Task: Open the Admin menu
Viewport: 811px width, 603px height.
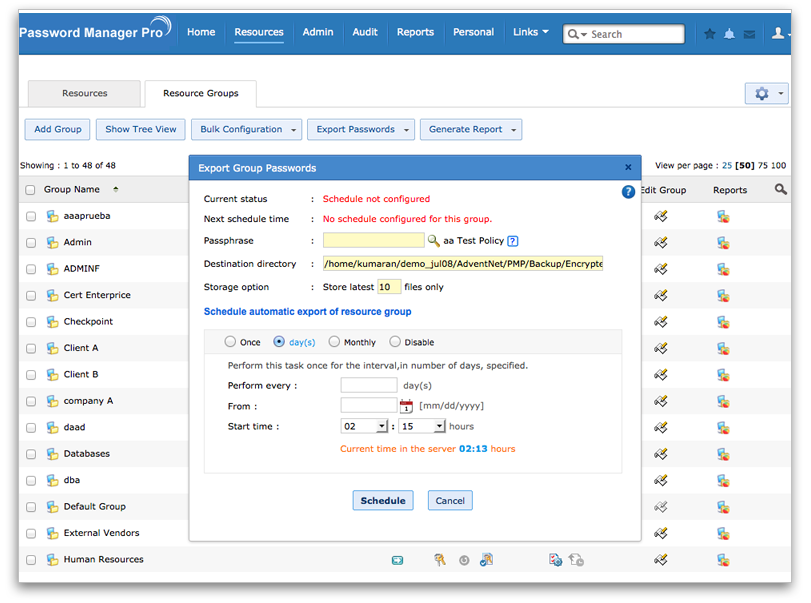Action: 318,32
